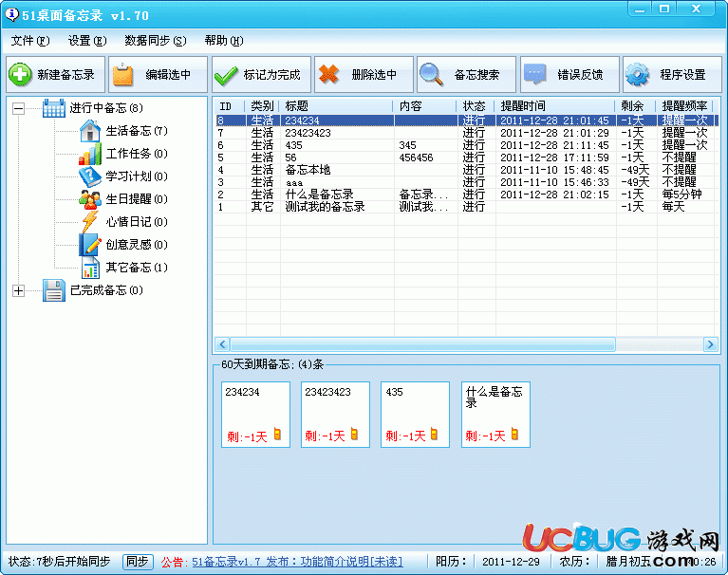728x575 pixels.
Task: Click the bar chart icon for 工作任务
Action: pyautogui.click(x=90, y=154)
